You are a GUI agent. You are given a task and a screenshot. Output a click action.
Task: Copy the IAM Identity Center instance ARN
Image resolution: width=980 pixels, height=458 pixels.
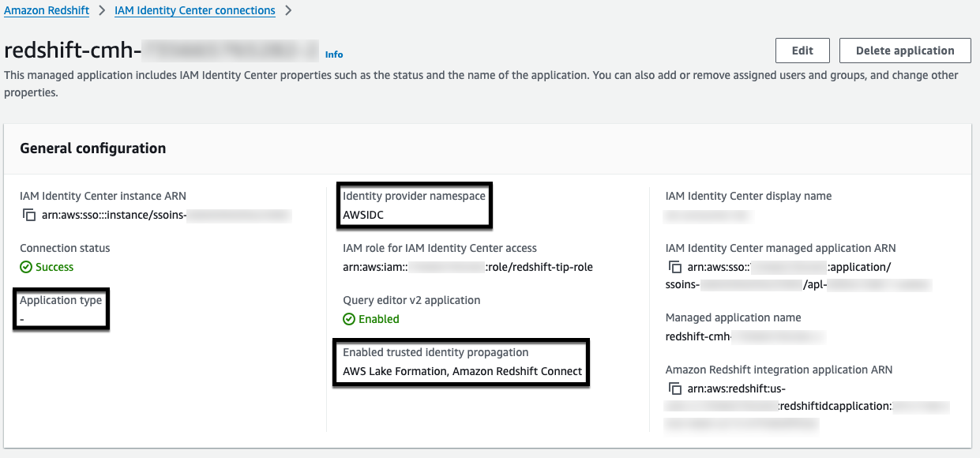(29, 215)
